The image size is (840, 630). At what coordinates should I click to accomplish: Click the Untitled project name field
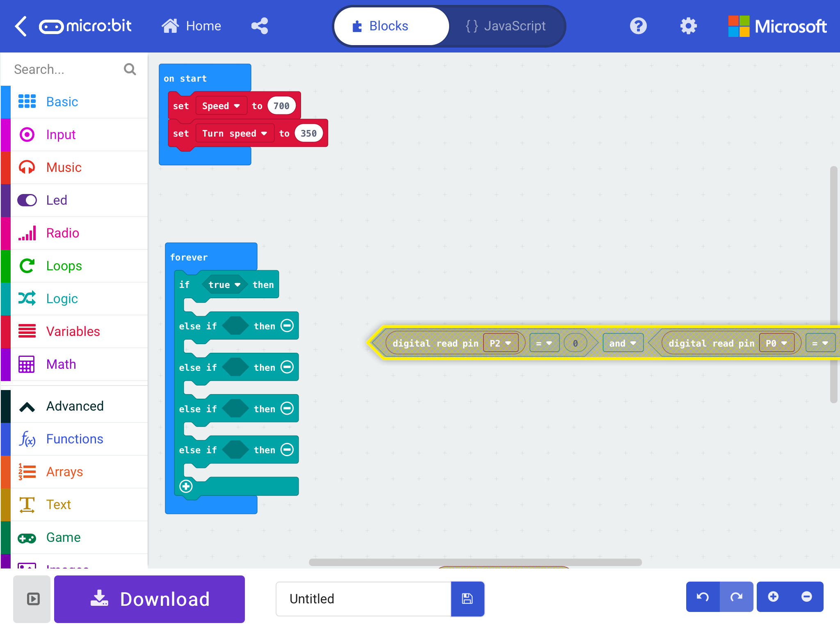point(363,599)
